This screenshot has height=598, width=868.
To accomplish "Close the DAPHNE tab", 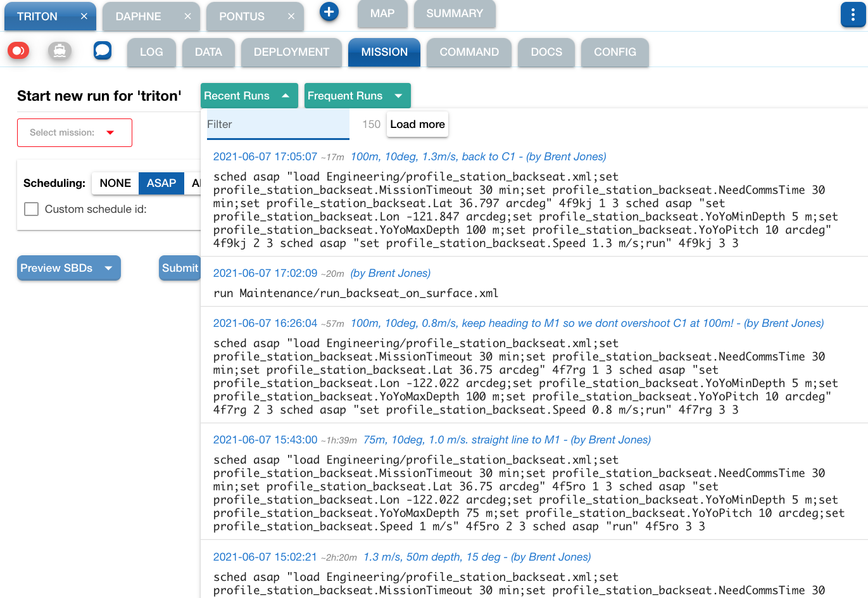I will (x=187, y=16).
